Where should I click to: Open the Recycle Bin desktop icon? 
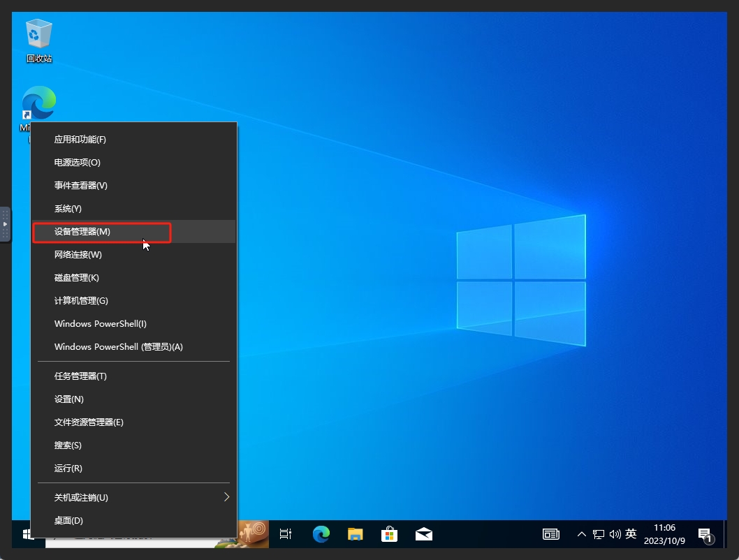point(38,35)
